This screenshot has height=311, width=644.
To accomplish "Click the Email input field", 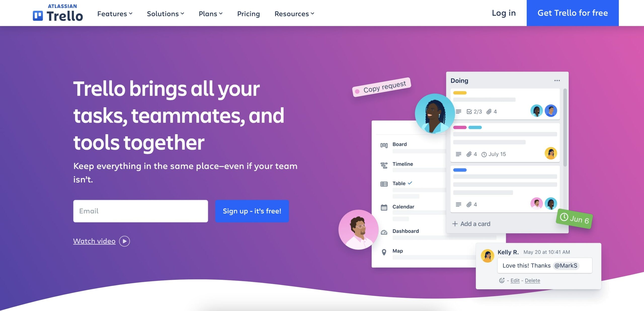I will [x=140, y=211].
